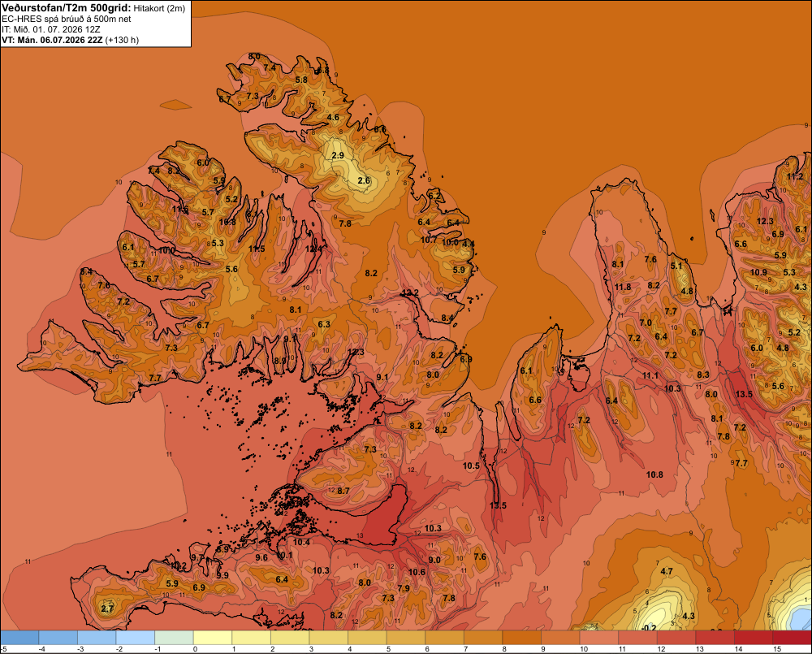
Task: Click the map title Veðurstofan/T2m 500grid
Action: (67, 8)
